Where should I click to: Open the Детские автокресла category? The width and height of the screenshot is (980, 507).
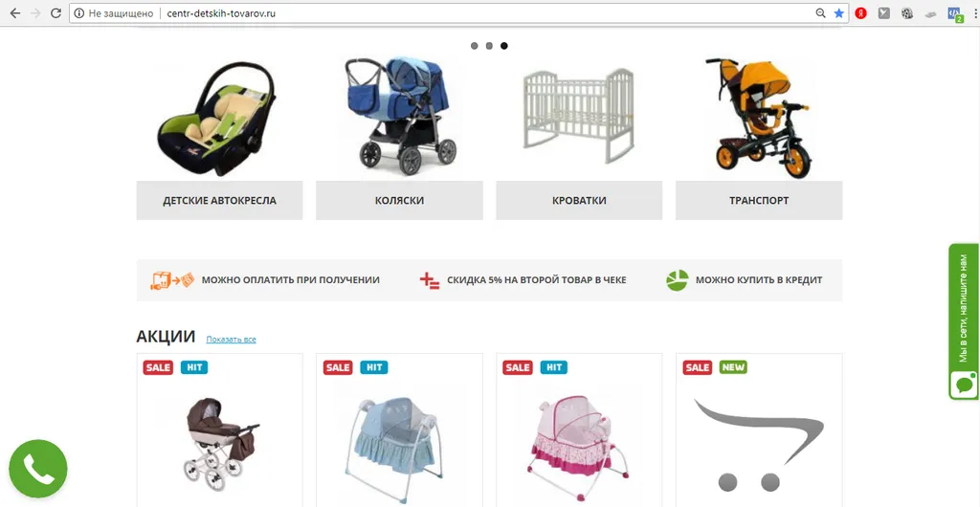pos(219,201)
